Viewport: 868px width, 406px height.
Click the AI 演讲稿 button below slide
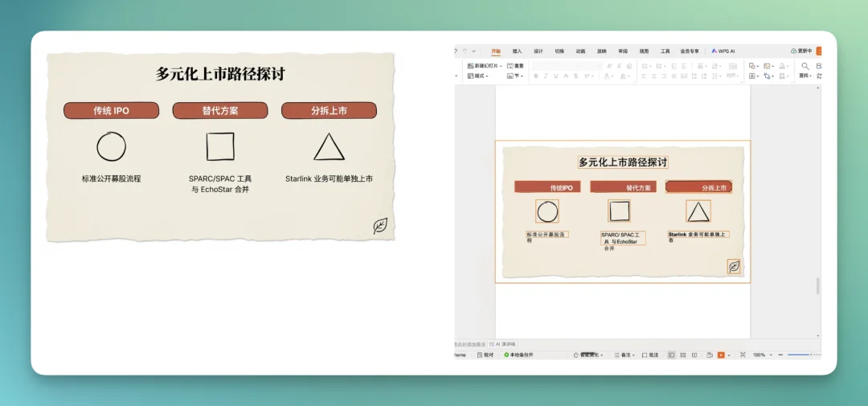[502, 344]
